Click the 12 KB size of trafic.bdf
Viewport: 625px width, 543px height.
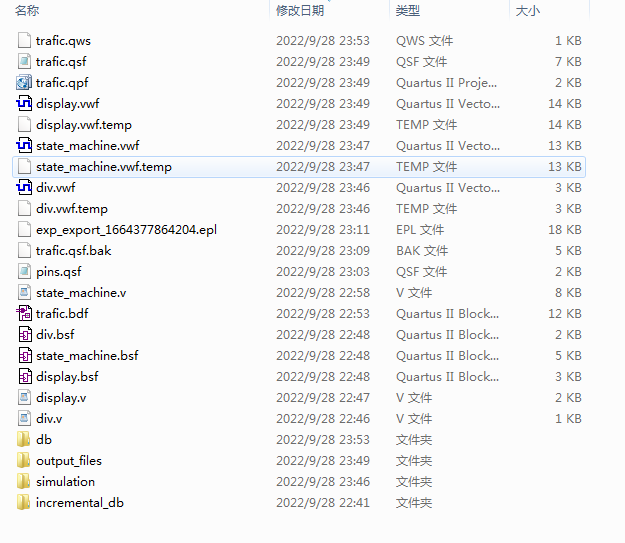point(565,314)
